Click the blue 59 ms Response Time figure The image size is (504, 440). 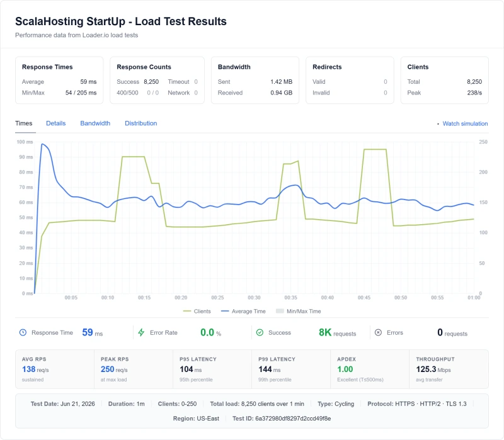coord(92,332)
